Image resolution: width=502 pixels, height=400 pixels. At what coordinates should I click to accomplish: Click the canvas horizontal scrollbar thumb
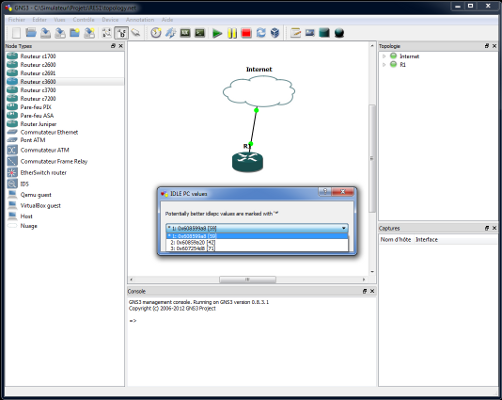point(247,280)
